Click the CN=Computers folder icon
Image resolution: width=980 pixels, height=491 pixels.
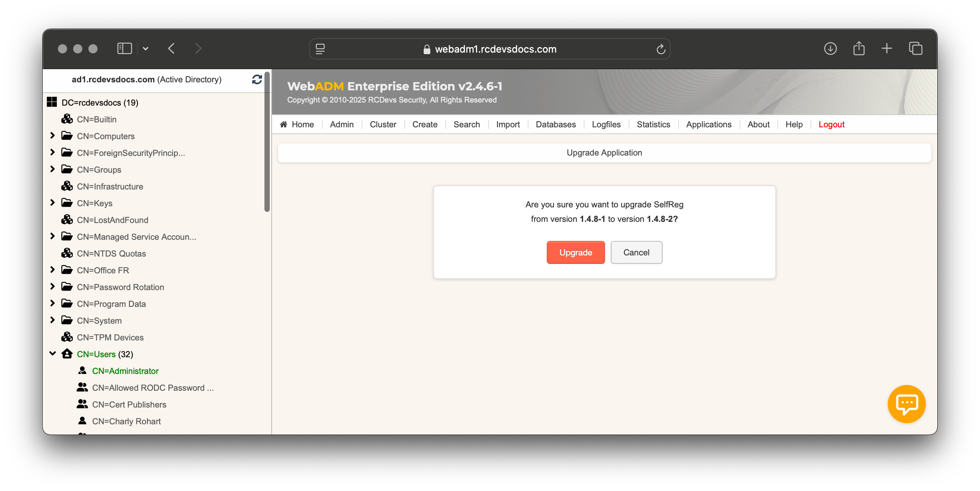pyautogui.click(x=67, y=136)
